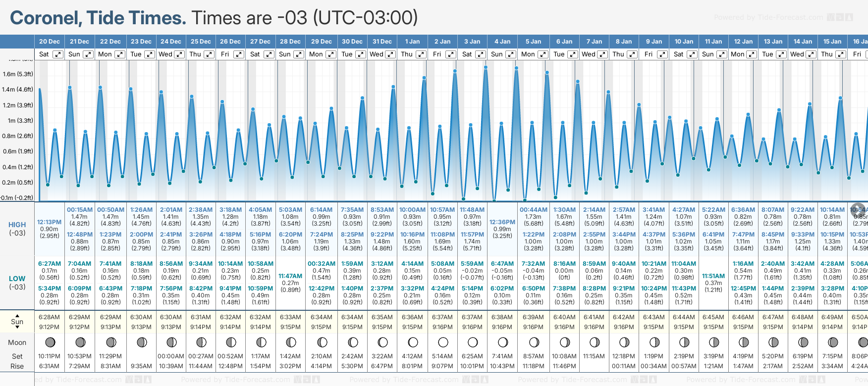The height and width of the screenshot is (386, 868).
Task: Expand the Monday 29 Dec column
Action: pyautogui.click(x=330, y=54)
